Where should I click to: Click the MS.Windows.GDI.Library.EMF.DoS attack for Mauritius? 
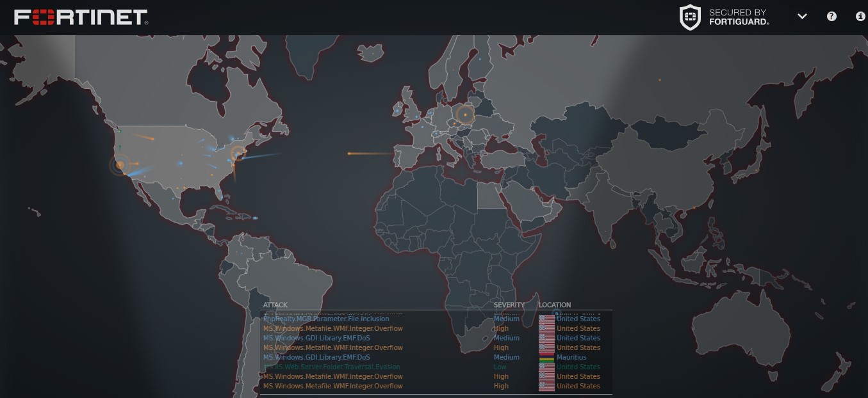317,357
